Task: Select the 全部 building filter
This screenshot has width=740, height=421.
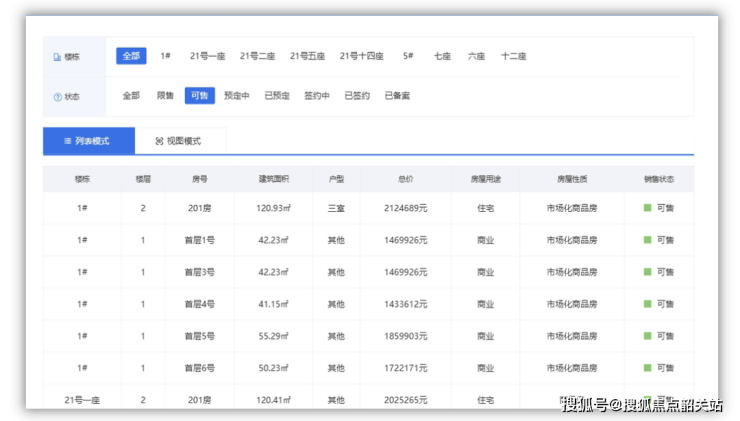Action: pos(131,56)
